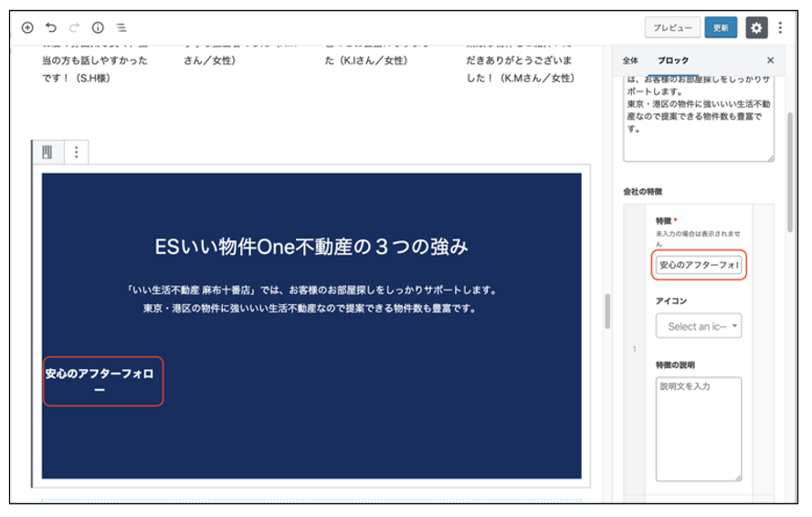Click the 更新 button

tap(722, 27)
